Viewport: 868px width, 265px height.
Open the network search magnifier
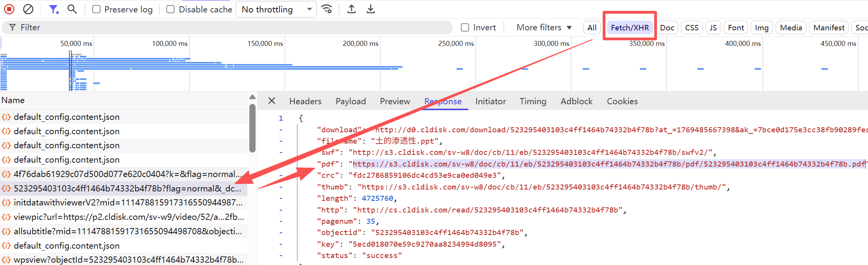(72, 9)
